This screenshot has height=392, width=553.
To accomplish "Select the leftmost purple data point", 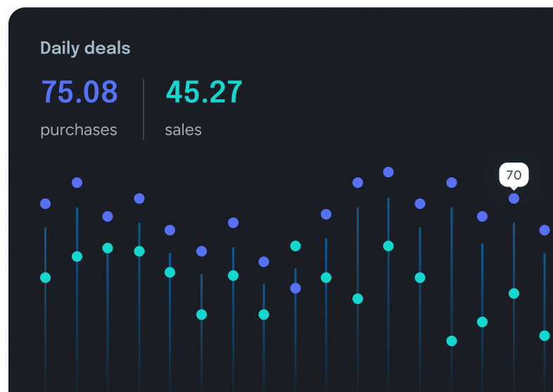I will pos(46,203).
